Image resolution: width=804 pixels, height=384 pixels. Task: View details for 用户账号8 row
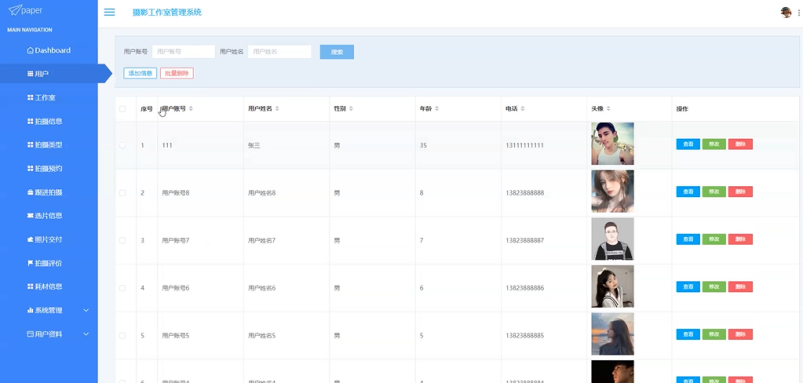pos(688,192)
